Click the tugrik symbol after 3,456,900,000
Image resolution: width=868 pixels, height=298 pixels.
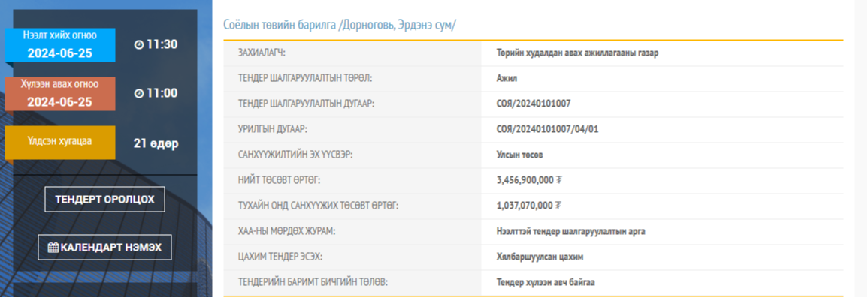pyautogui.click(x=558, y=180)
